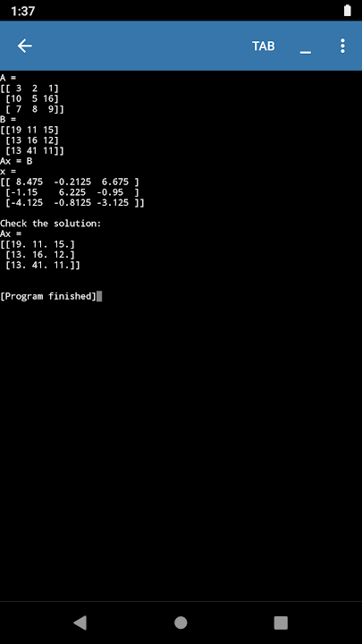Tap the battery icon in status bar
Image resolution: width=362 pixels, height=644 pixels.
point(347,11)
